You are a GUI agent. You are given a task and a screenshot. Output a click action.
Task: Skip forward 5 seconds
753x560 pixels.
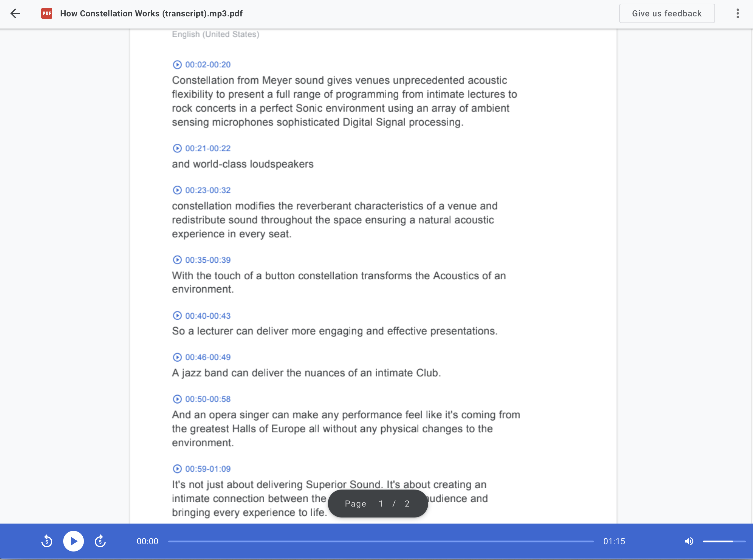click(x=100, y=541)
